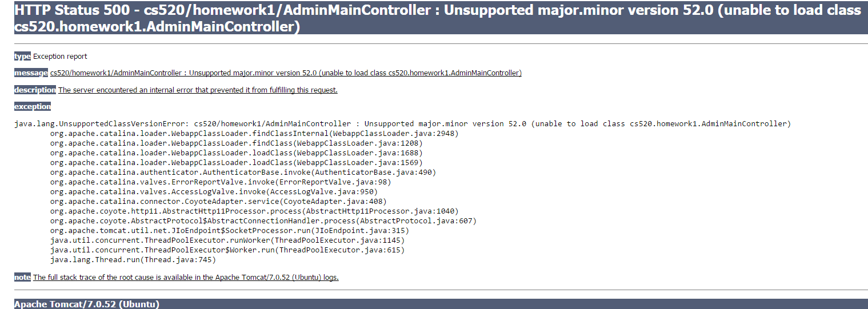Image resolution: width=868 pixels, height=309 pixels.
Task: Click the java.lang.Thread.run stack line
Action: (133, 259)
